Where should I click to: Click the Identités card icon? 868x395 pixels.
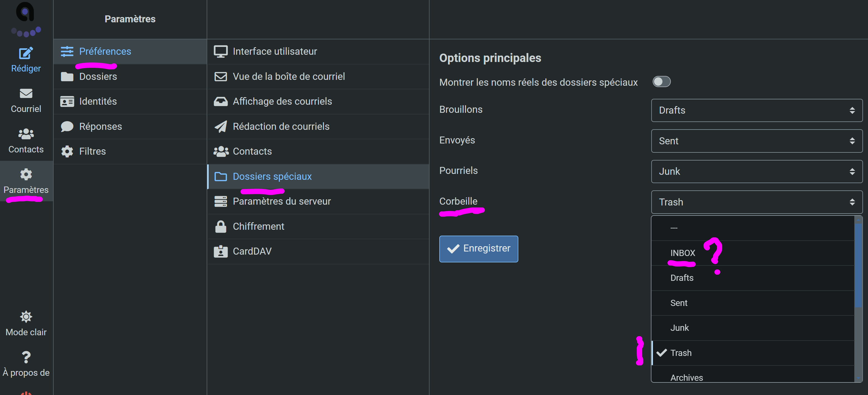tap(67, 101)
